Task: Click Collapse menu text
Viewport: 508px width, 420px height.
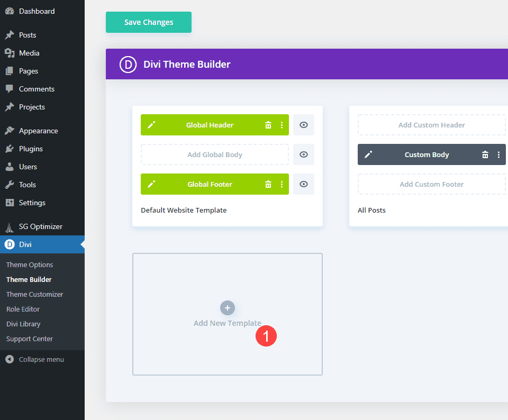Action: pyautogui.click(x=41, y=360)
